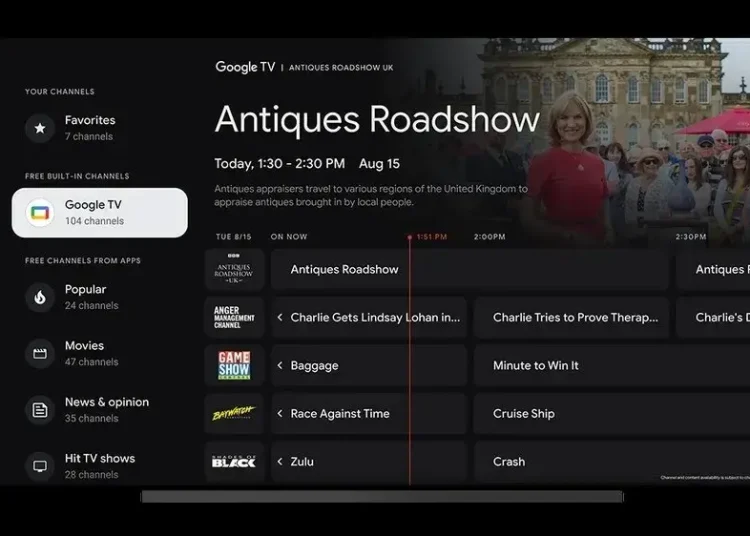Open Favorites 7 channels category
750x536 pixels.
[99, 128]
